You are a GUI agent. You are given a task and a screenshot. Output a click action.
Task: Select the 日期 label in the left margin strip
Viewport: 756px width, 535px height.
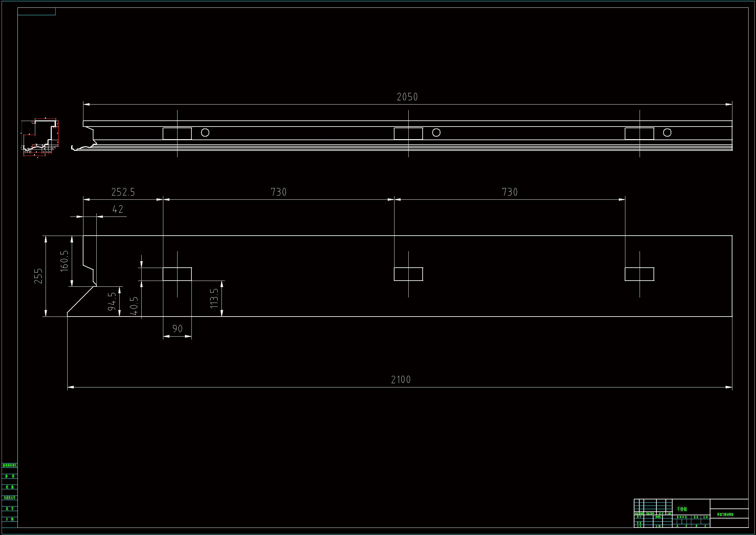click(x=10, y=519)
